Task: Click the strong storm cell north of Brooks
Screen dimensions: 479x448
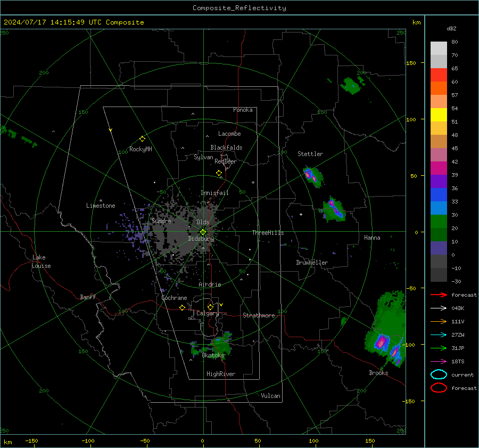Action: (382, 342)
